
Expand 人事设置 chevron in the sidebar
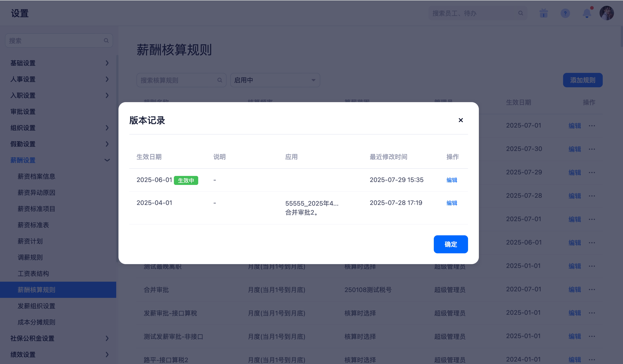tap(107, 79)
